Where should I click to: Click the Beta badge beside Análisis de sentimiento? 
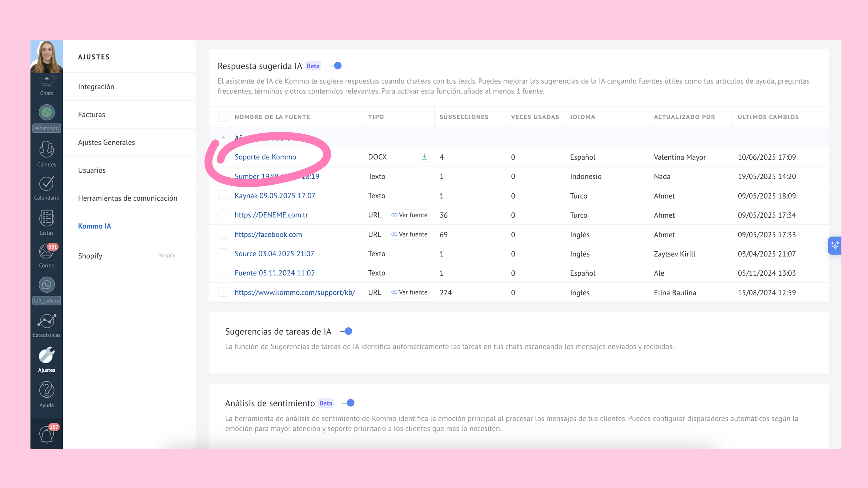pos(326,403)
